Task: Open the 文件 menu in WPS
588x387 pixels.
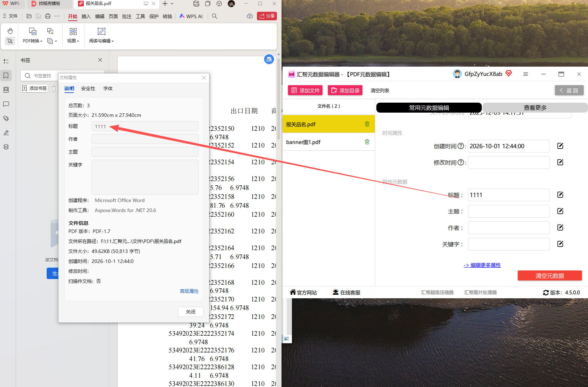Action: pyautogui.click(x=10, y=16)
